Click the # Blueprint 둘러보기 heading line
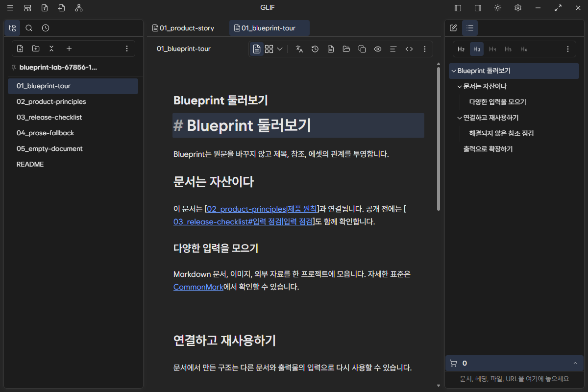The width and height of the screenshot is (588, 392). pos(298,125)
